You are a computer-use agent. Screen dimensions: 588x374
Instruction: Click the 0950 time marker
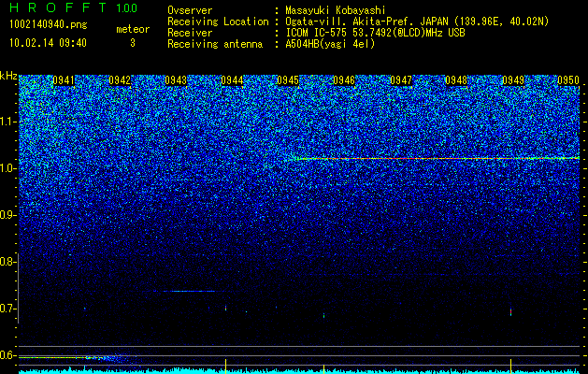coord(568,80)
